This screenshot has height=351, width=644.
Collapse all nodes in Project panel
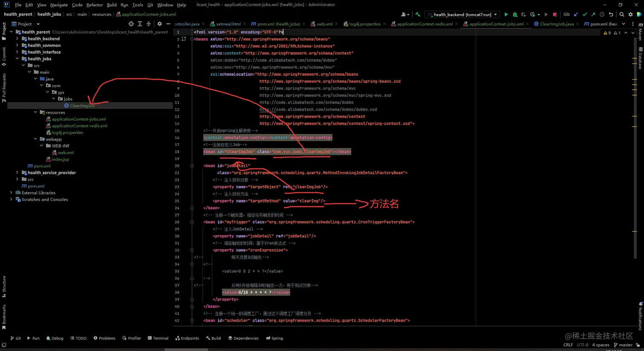(149, 24)
